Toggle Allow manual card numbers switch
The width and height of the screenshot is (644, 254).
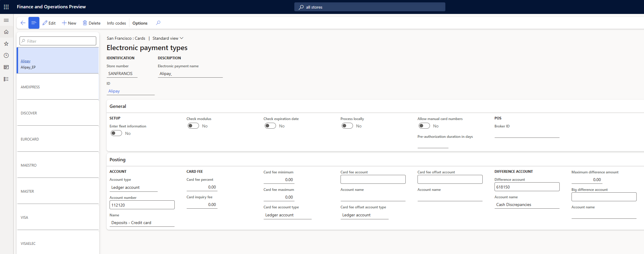424,126
